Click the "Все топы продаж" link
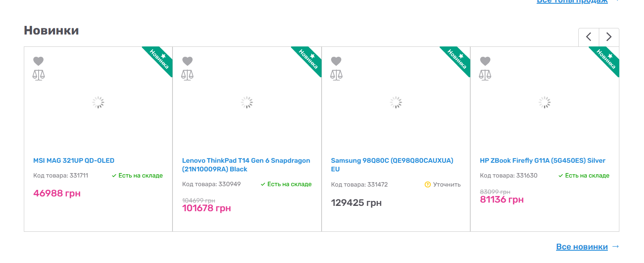Screen dimensions: 644x263 [x=572, y=2]
